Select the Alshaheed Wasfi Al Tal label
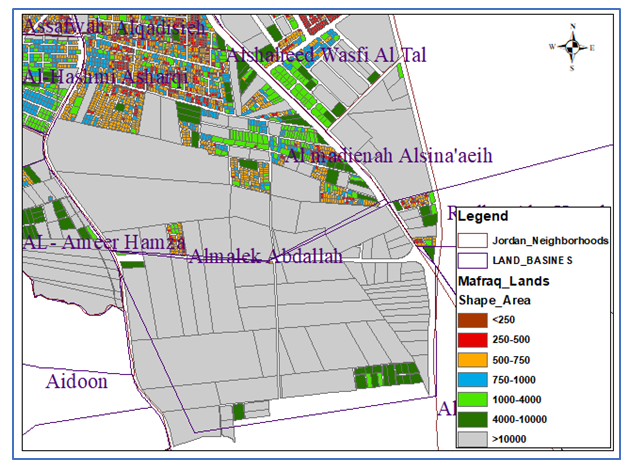634x470 pixels. pyautogui.click(x=326, y=56)
